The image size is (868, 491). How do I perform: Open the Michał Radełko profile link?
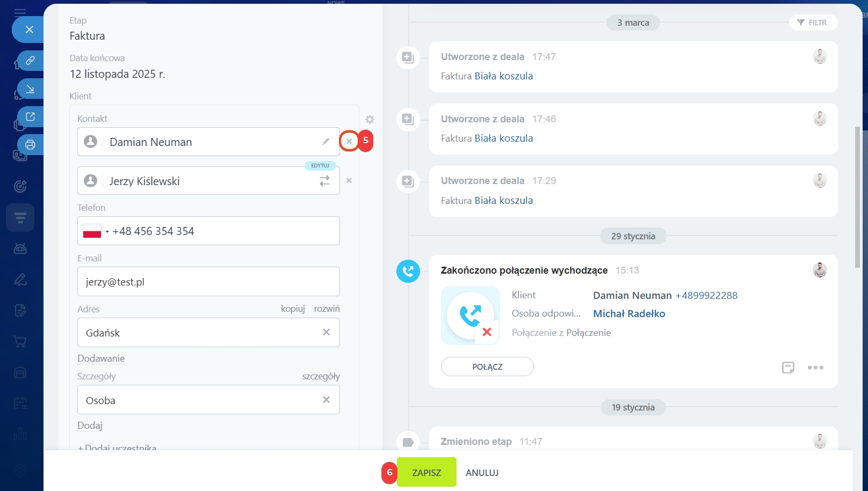[629, 314]
